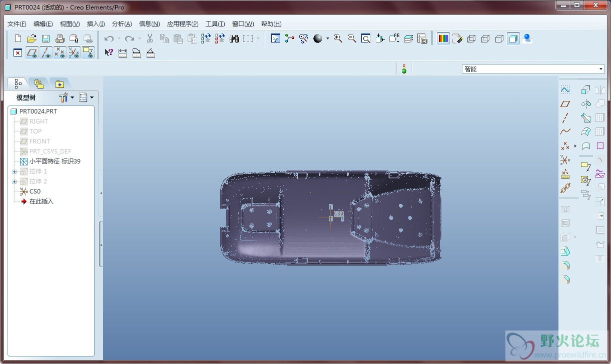611x364 pixels.
Task: Switch to wireframe display style
Action: [471, 38]
